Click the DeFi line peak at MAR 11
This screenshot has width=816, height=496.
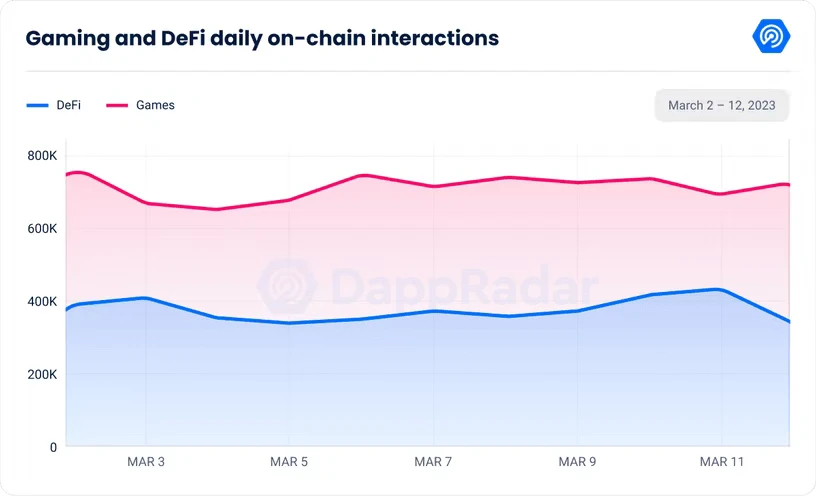[719, 289]
